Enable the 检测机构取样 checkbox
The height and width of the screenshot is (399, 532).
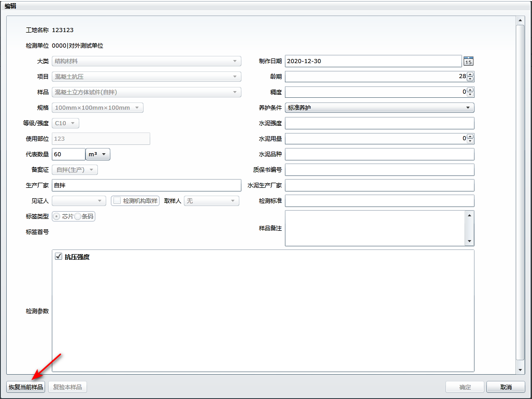[x=117, y=201]
